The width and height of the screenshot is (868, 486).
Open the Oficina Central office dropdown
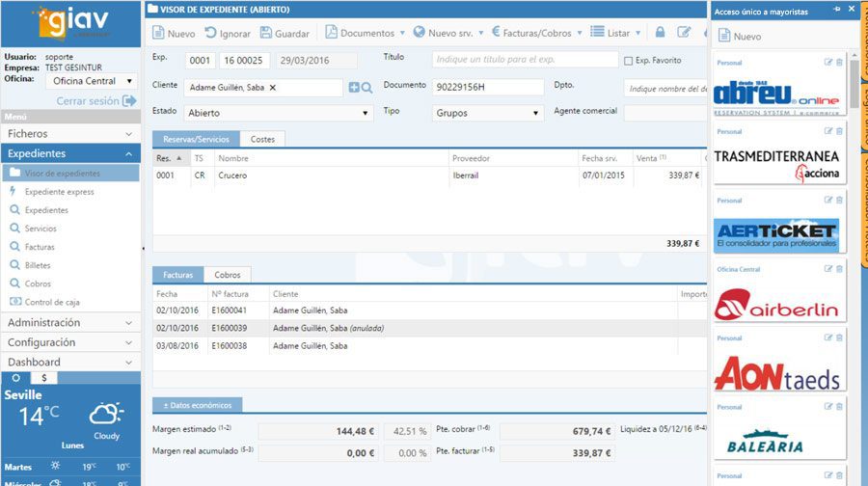coord(92,81)
